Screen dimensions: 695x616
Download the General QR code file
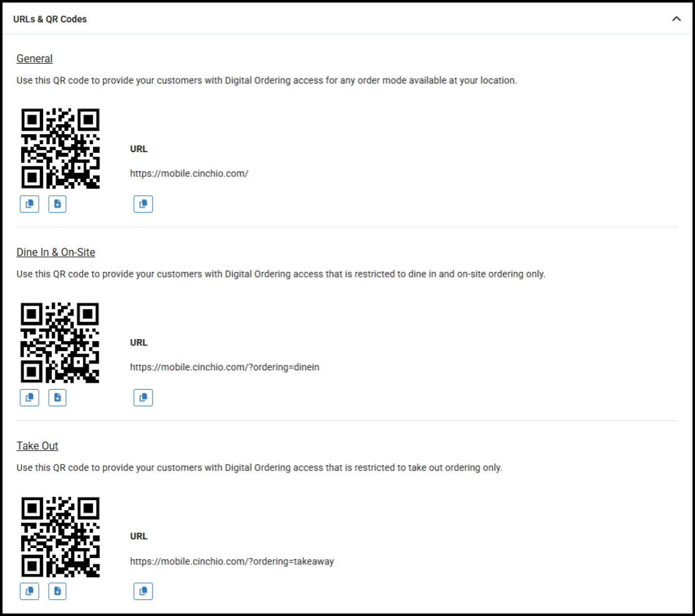point(57,204)
